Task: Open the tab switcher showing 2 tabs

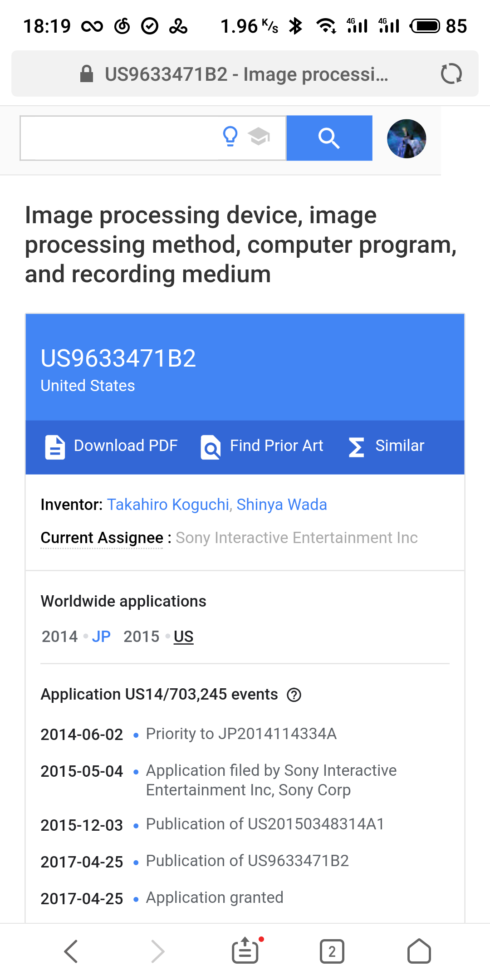Action: click(x=332, y=951)
